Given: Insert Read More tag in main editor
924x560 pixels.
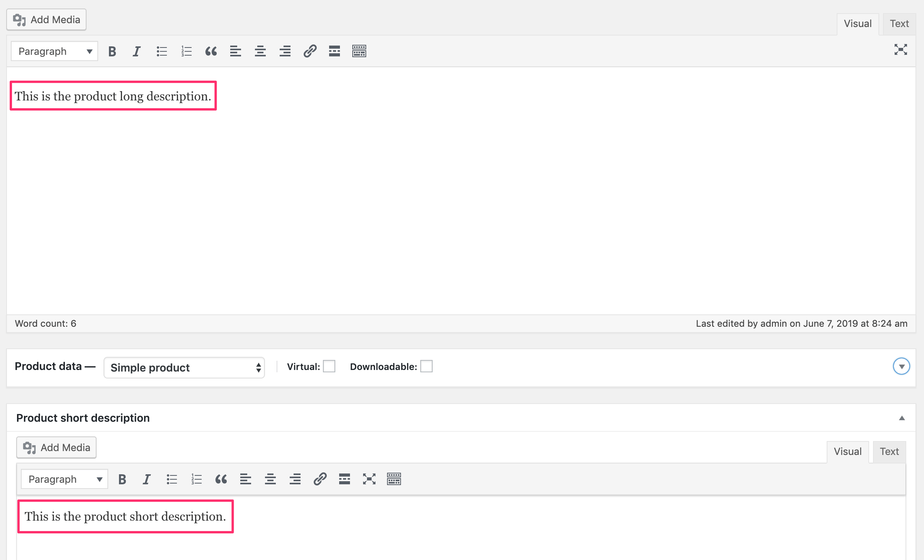Looking at the screenshot, I should (335, 51).
